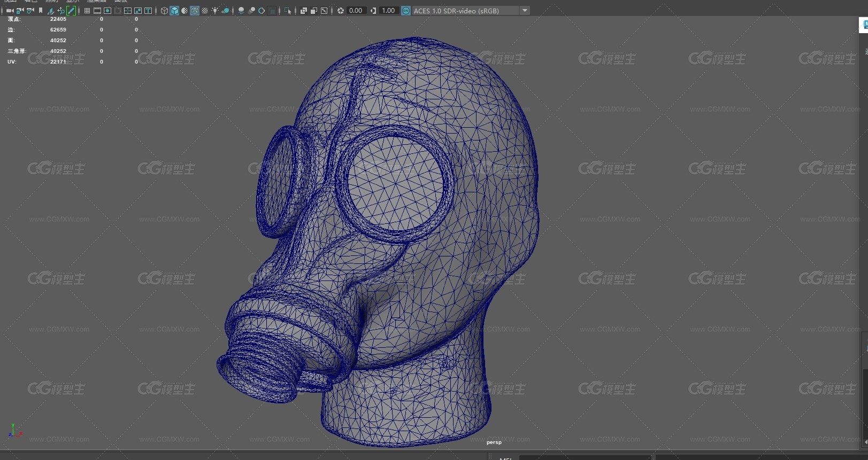Click the Exposure value field 0.00
The width and height of the screenshot is (868, 460).
coord(356,11)
